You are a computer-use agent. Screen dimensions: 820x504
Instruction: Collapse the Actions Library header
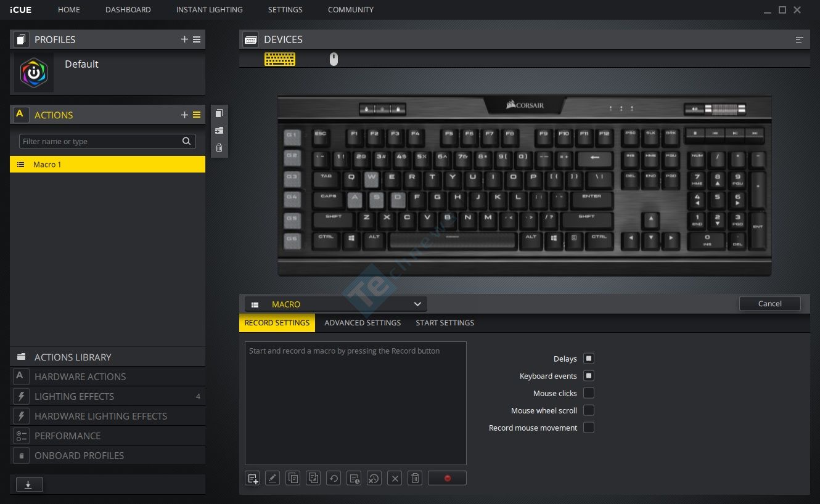(108, 357)
